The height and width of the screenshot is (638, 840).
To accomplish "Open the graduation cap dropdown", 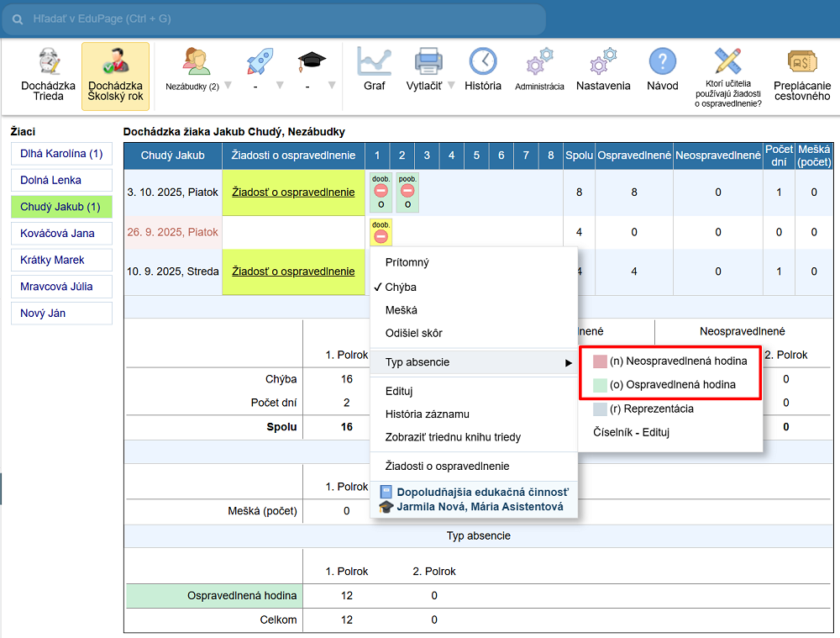I will pos(332,86).
